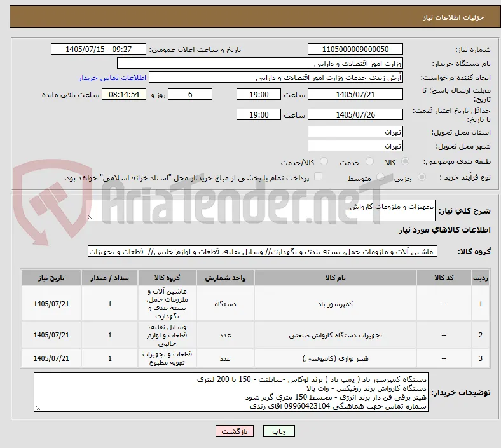Click the بازگشت back button
Screen dimensions: 501x448
(235, 431)
